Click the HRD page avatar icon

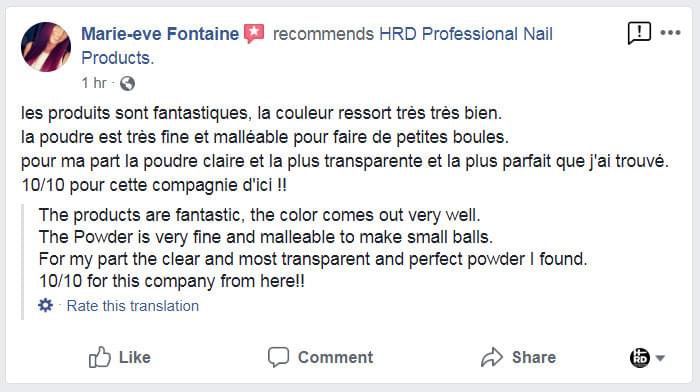[640, 358]
